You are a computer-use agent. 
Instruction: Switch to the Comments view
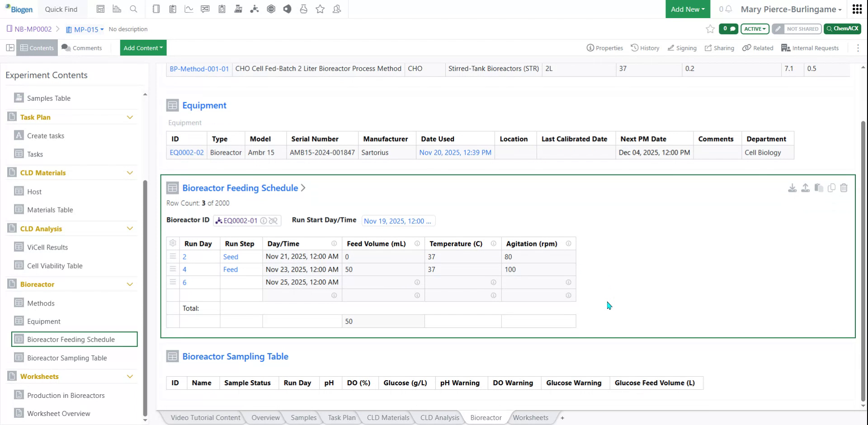82,47
